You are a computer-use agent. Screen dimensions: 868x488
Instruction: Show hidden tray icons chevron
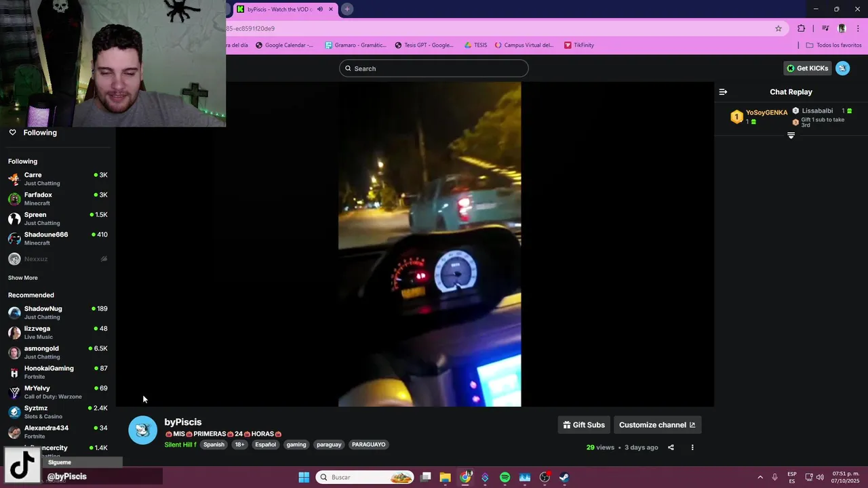760,477
